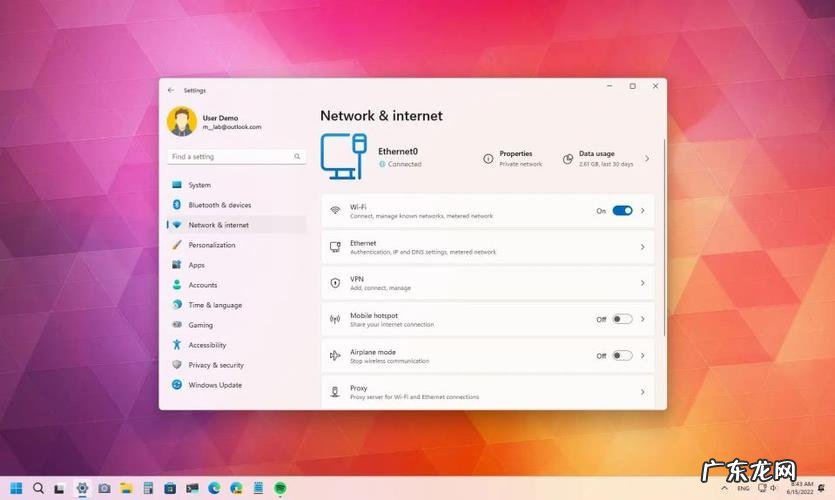Screen dimensions: 835x500
Task: Expand the Ethernet row chevron
Action: click(643, 247)
